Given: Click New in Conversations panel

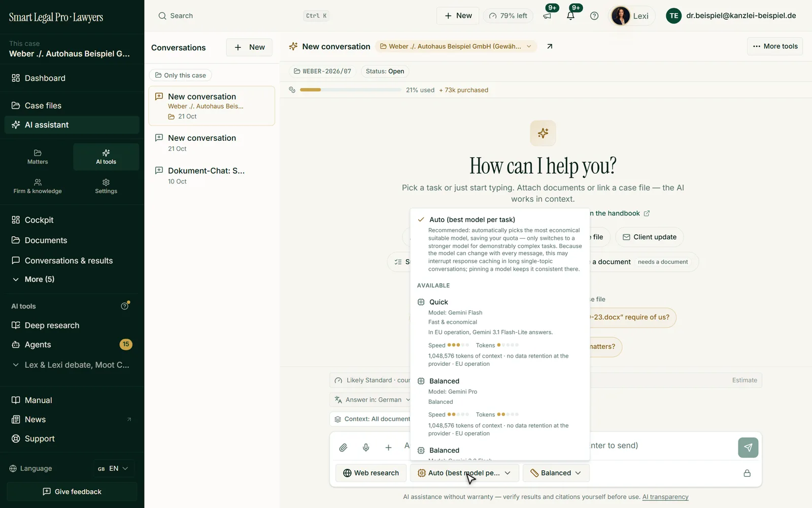Looking at the screenshot, I should pos(249,47).
